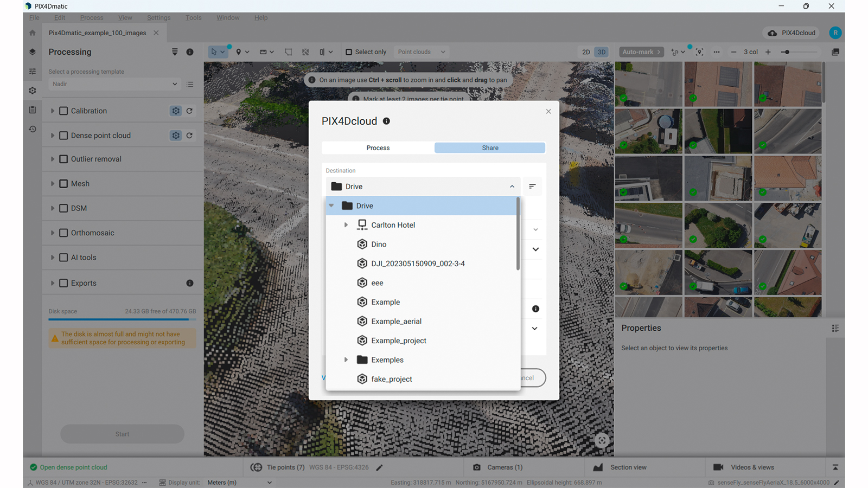Select the Carlton Hotel device in the Drive tree
The width and height of the screenshot is (868, 488).
pos(393,224)
